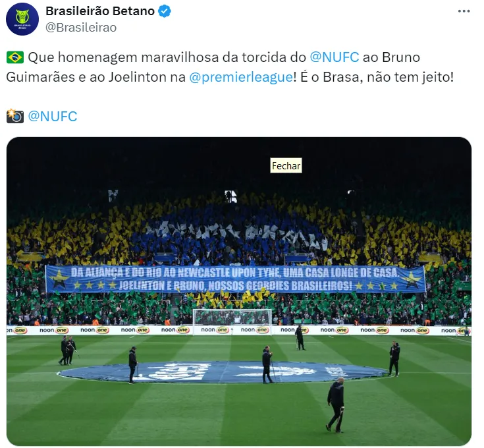Click the @NUFC mention in tweet text

(335, 57)
